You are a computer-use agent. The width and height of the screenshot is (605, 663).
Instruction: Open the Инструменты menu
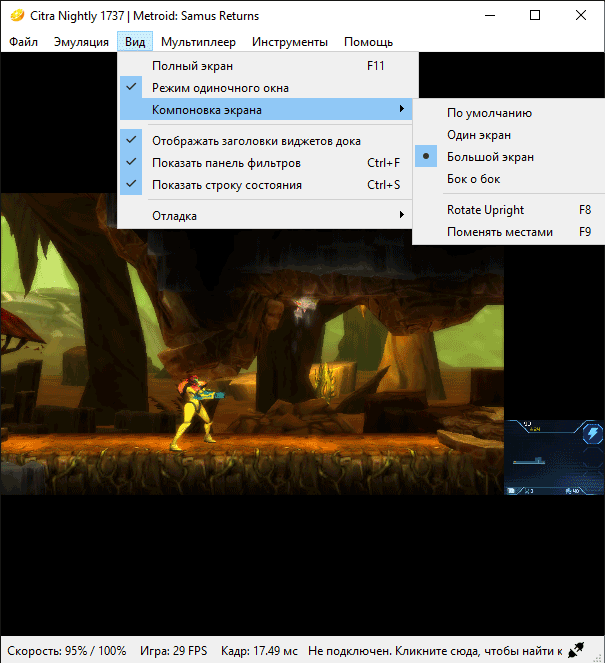click(290, 42)
